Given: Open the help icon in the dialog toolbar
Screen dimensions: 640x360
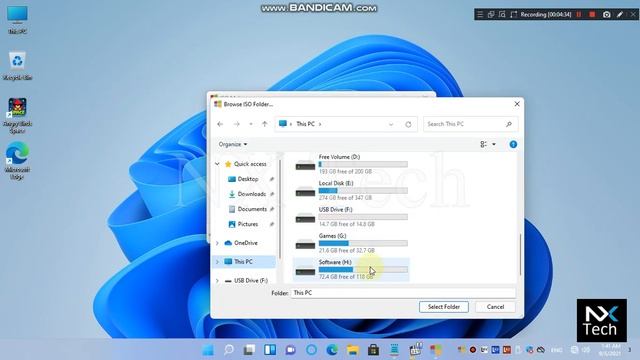Looking at the screenshot, I should [513, 144].
